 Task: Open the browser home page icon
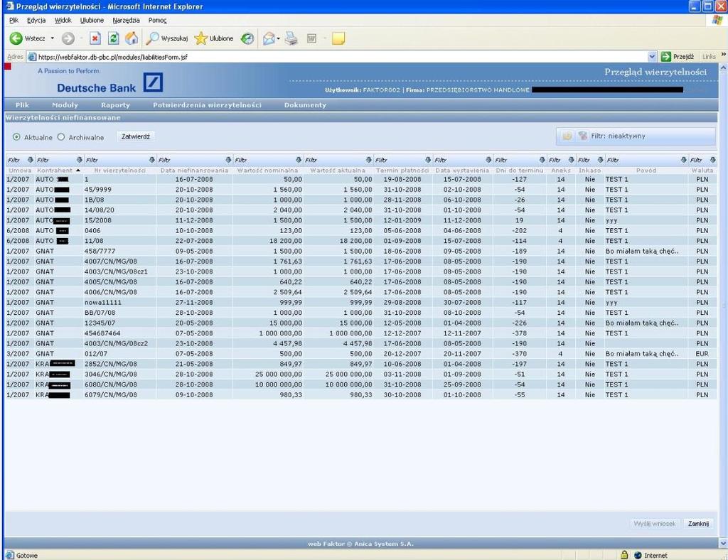tap(132, 38)
